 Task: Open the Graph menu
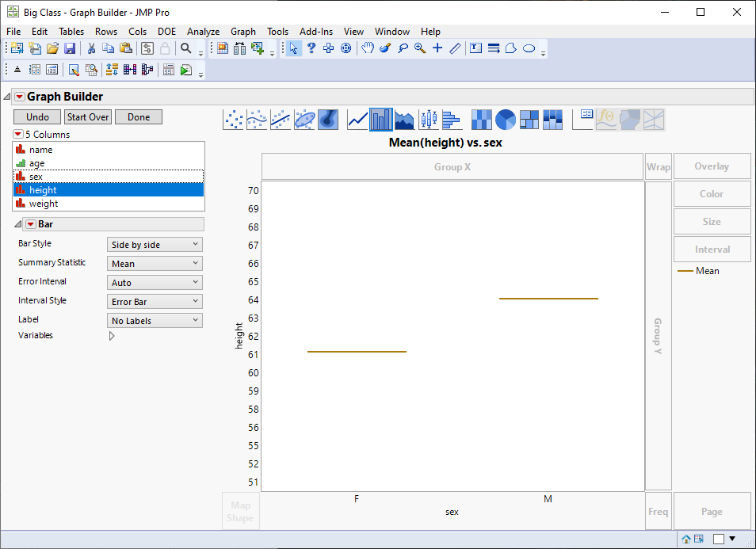click(x=243, y=32)
